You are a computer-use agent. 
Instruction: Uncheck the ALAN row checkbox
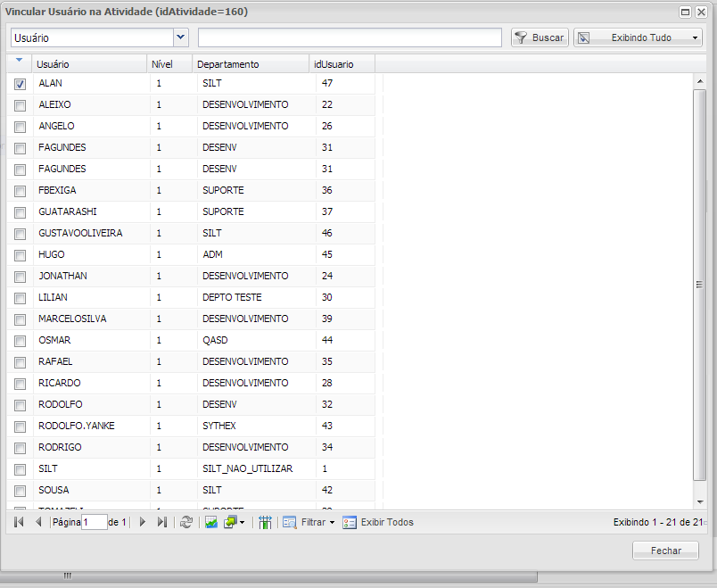20,84
